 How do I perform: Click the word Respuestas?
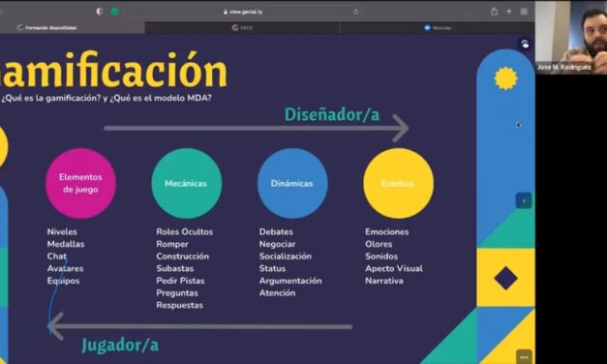click(179, 305)
